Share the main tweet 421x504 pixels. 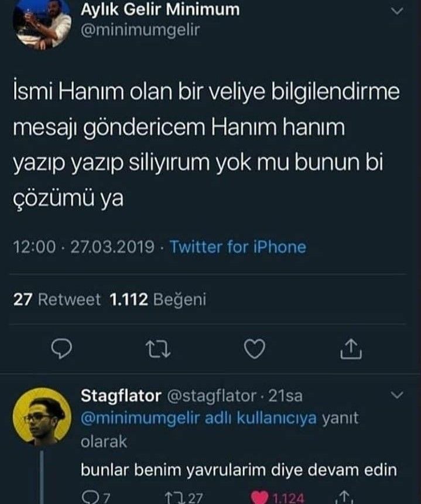coord(351,349)
